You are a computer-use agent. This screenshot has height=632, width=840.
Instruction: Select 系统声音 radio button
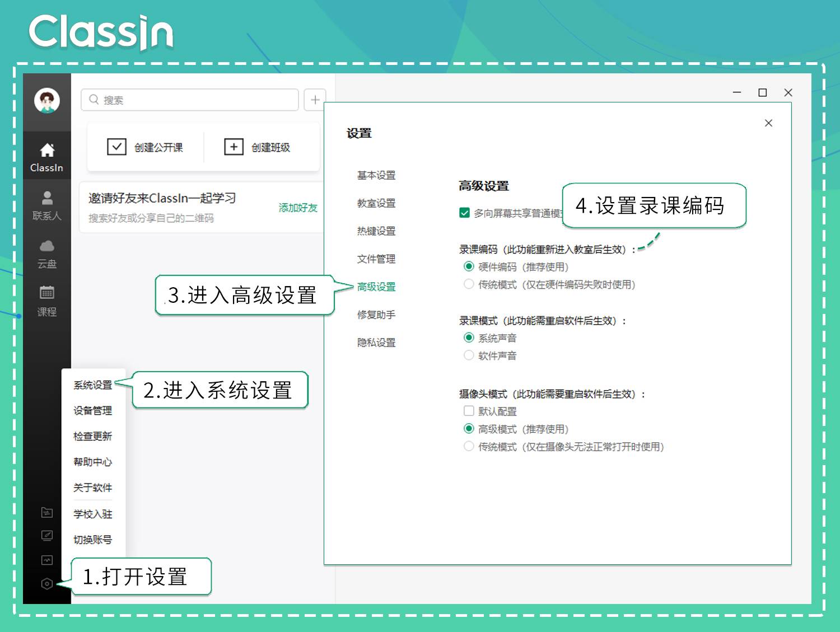[x=469, y=338]
